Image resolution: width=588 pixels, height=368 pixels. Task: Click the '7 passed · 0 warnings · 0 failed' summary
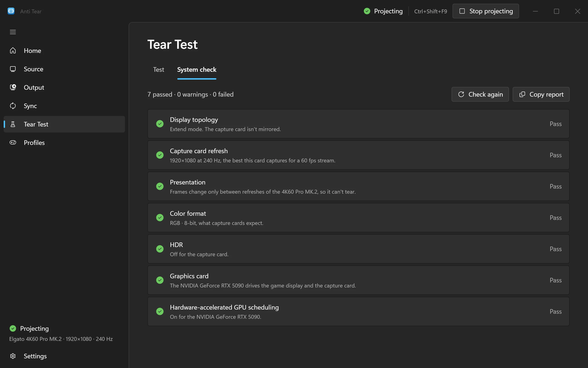[x=190, y=95]
